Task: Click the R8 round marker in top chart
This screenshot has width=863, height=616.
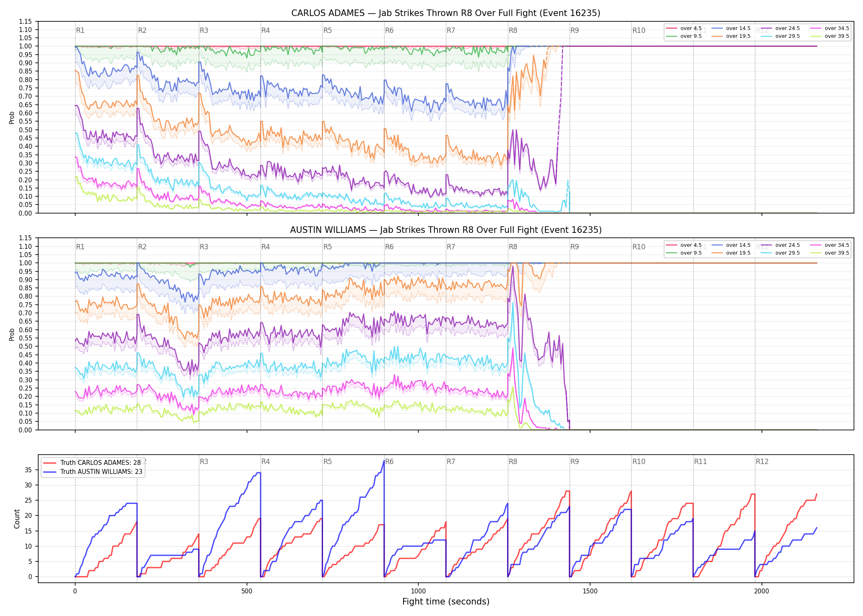Action: pos(513,30)
